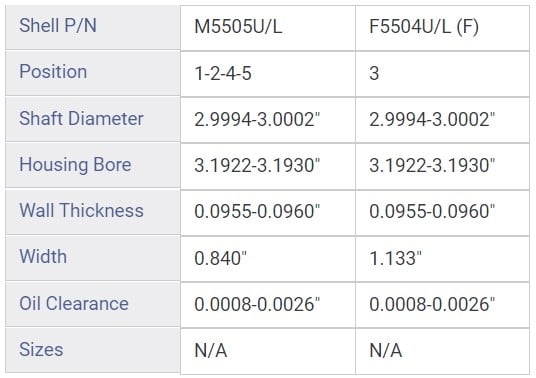This screenshot has width=536, height=378.
Task: Click the Wall Thickness row label
Action: click(93, 211)
